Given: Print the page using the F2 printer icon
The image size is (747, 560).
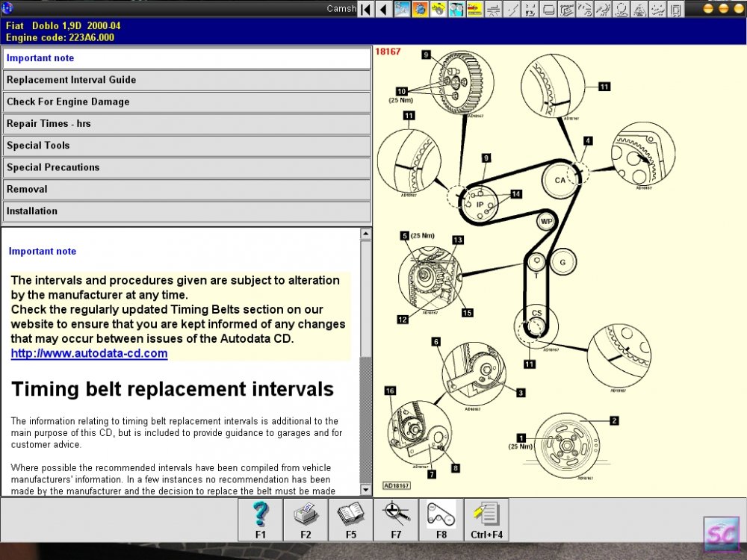Looking at the screenshot, I should [x=306, y=520].
